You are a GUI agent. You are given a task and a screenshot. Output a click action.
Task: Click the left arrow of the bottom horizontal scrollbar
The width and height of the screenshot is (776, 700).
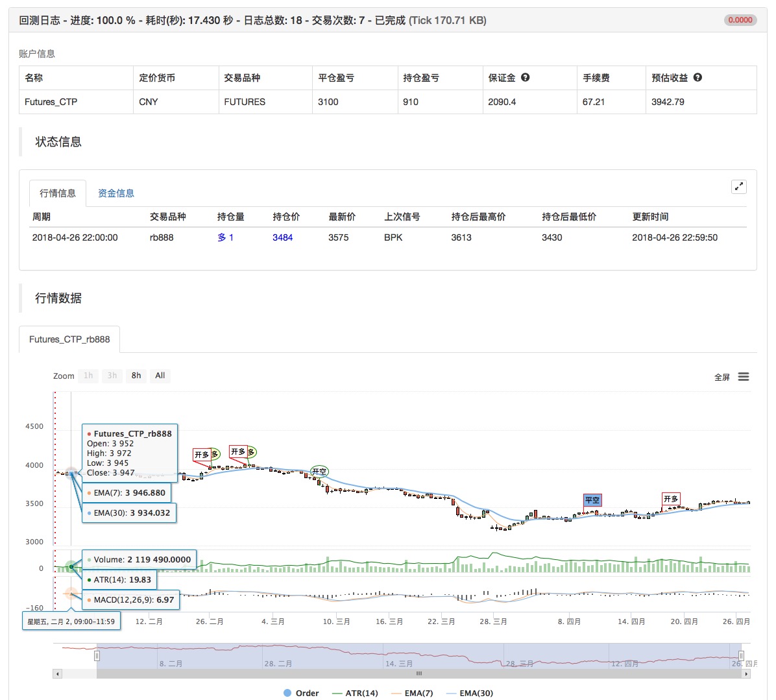[x=56, y=673]
